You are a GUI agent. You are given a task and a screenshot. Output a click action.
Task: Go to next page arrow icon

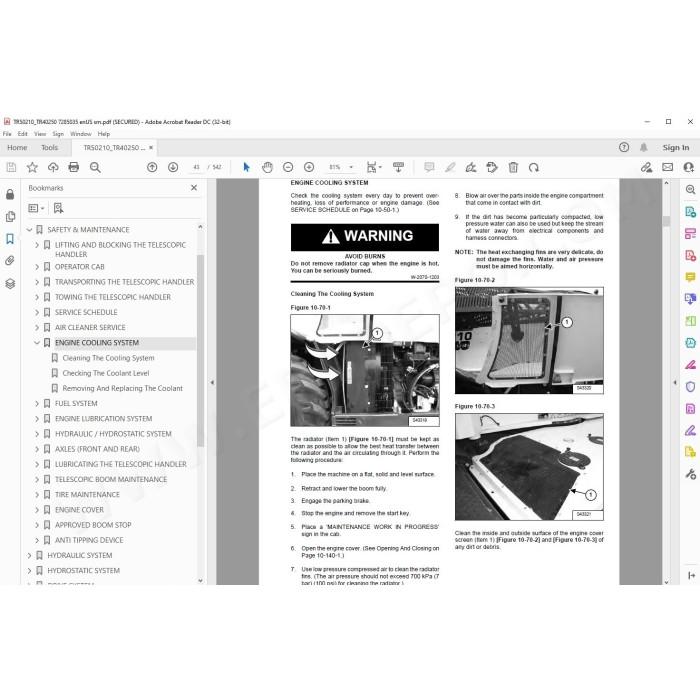173,167
